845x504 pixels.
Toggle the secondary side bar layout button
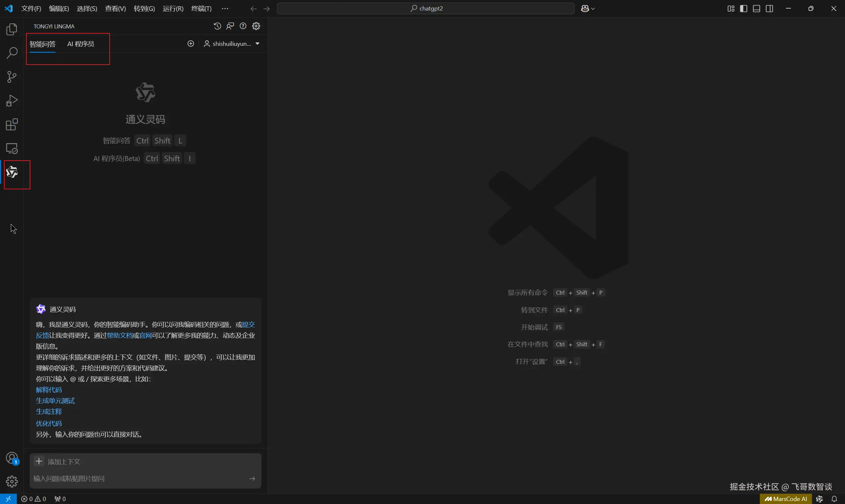click(x=769, y=9)
